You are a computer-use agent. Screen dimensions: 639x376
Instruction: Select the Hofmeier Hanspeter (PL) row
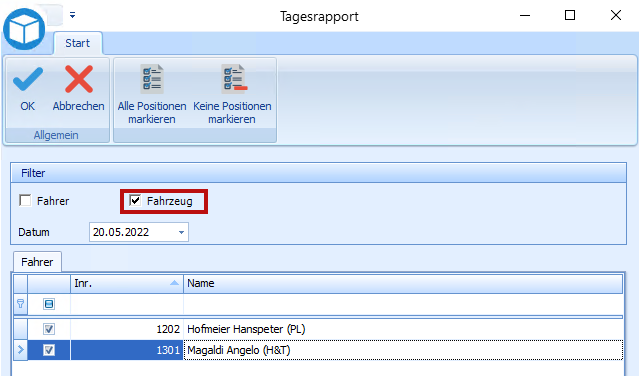coord(318,329)
